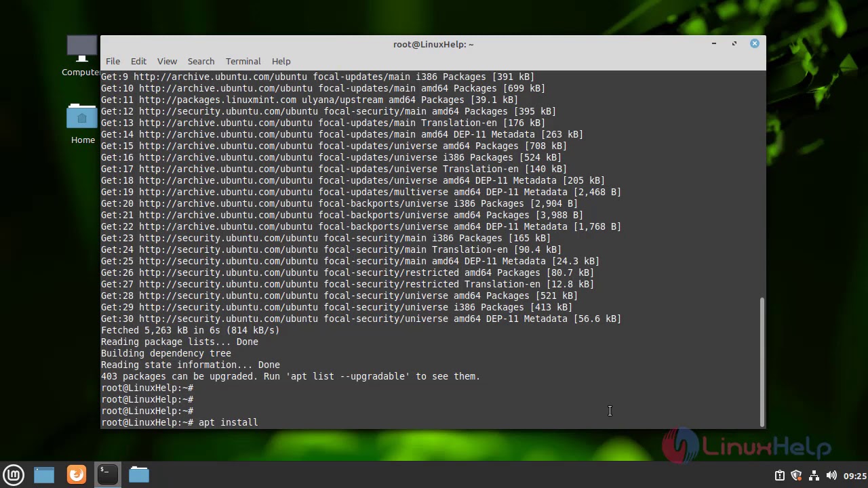Close the root@LinuxHelp terminal window
Viewport: 868px width, 488px height.
pyautogui.click(x=754, y=43)
